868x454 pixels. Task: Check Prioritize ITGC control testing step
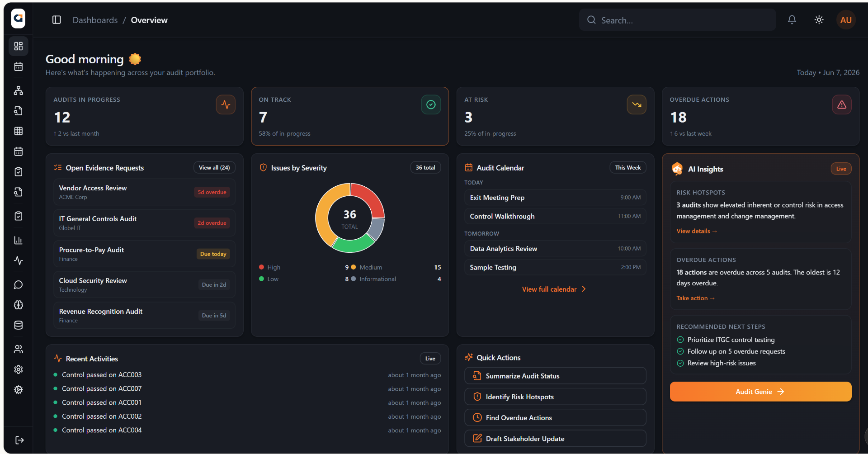[680, 340]
